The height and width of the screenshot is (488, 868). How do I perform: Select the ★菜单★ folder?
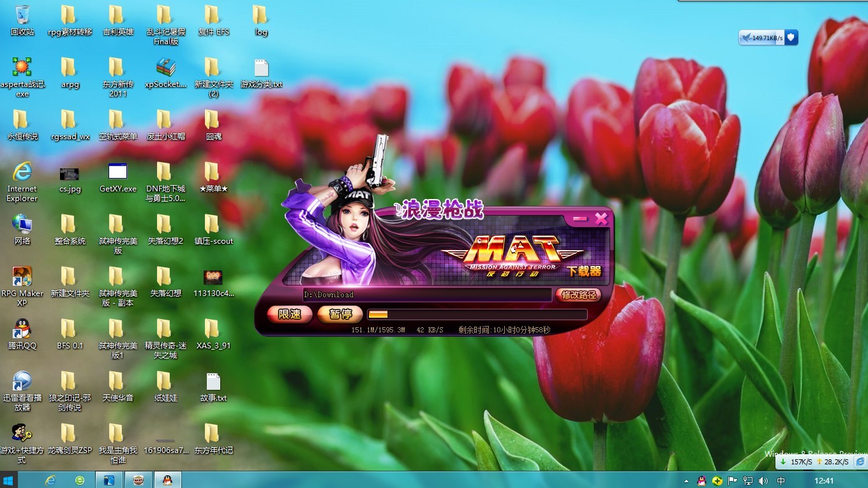[x=213, y=177]
